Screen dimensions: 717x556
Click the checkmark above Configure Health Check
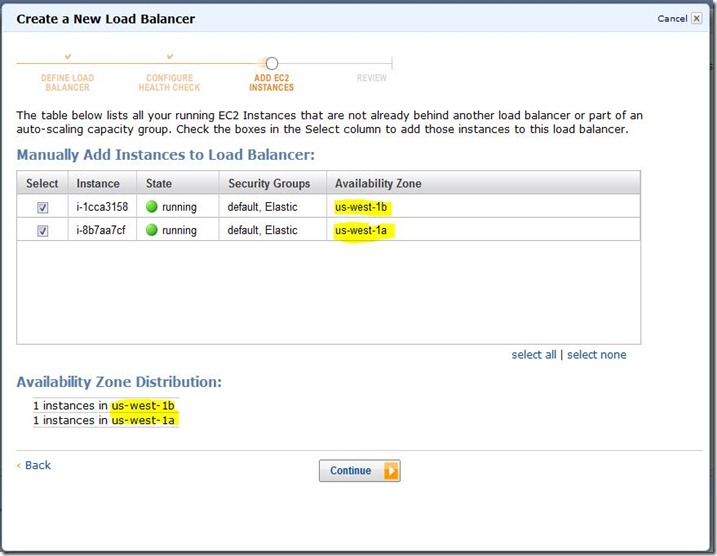click(x=170, y=56)
